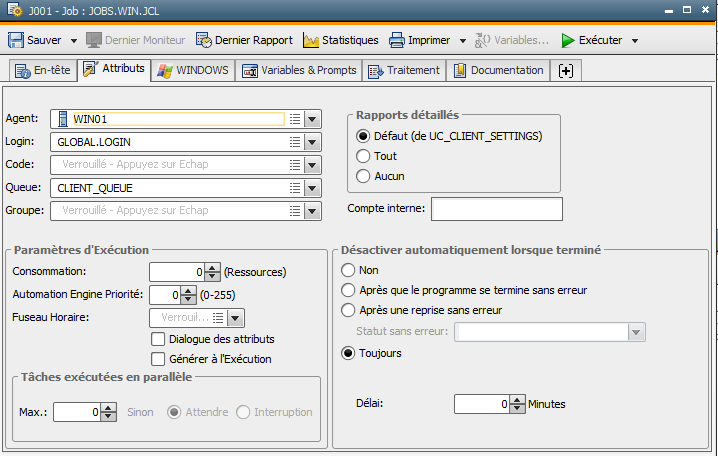Click the Exécuter toolbar label
The width and height of the screenshot is (718, 456).
(x=600, y=40)
